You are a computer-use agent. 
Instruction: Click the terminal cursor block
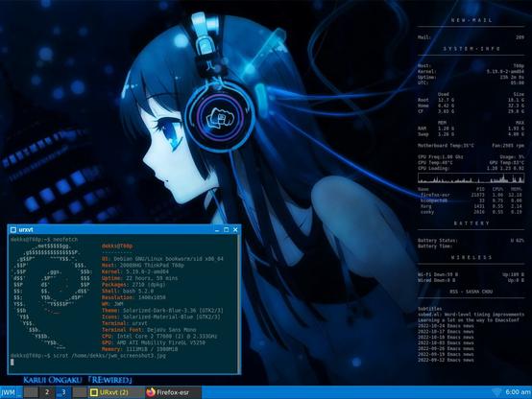pos(12,362)
